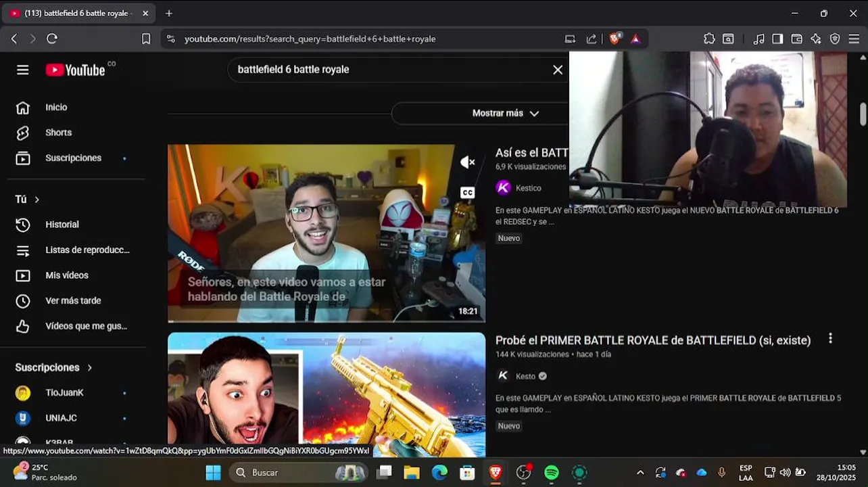Open the golden gun video thumbnail
868x487 pixels.
(x=327, y=394)
